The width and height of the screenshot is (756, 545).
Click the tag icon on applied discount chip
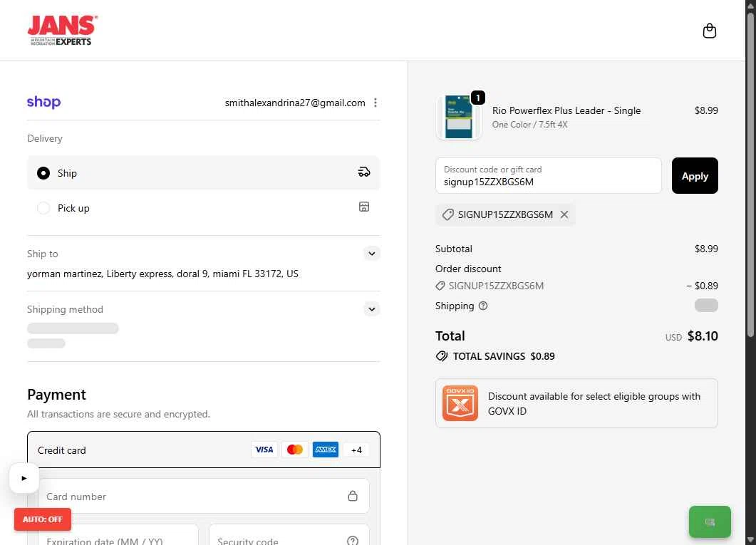[x=448, y=214]
